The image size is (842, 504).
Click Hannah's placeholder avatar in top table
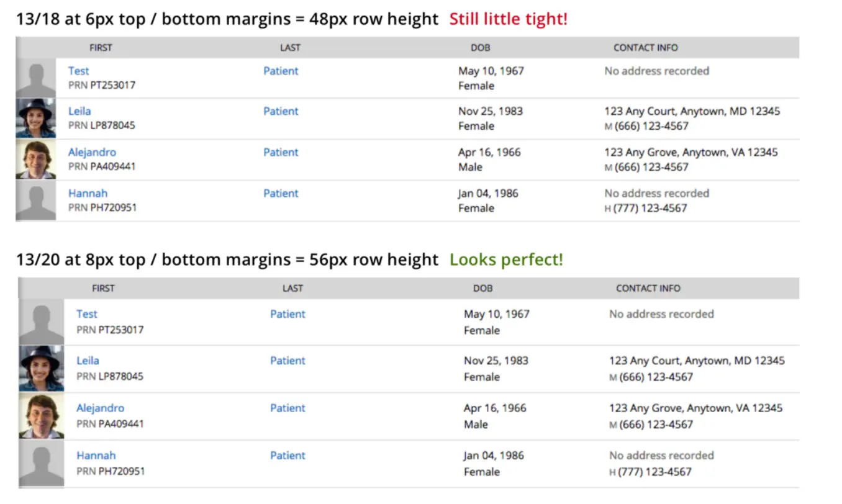tap(35, 200)
